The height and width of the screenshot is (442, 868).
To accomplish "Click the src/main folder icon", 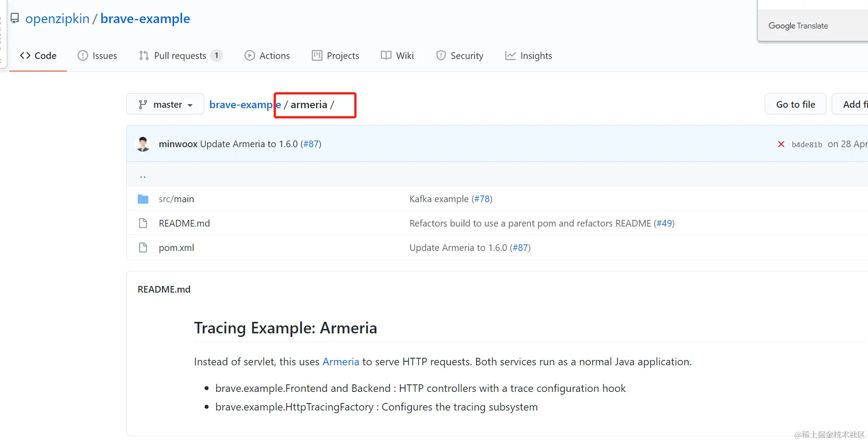I will coord(143,199).
